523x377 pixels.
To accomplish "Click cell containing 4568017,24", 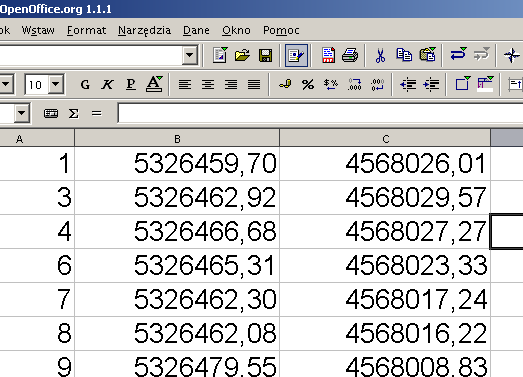I will [385, 300].
